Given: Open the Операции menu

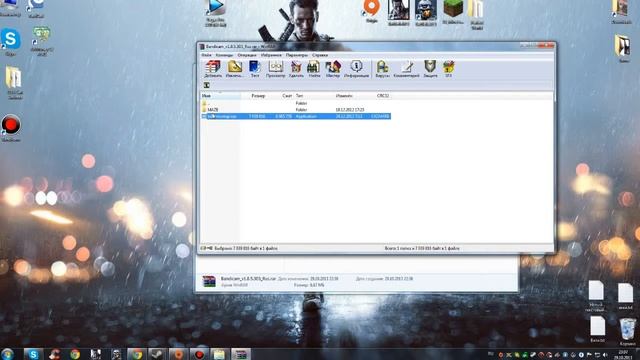Looking at the screenshot, I should pos(247,55).
